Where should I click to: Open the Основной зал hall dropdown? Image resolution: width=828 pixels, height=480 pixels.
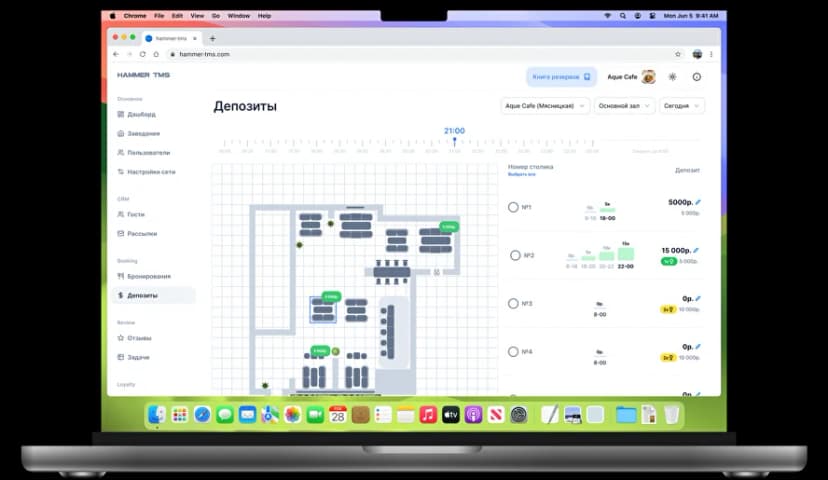tap(625, 106)
